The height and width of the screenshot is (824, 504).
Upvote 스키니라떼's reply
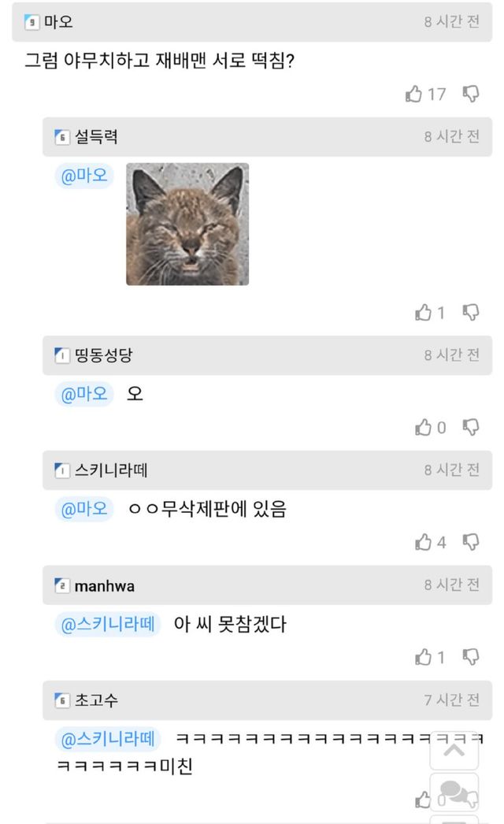coord(424,543)
